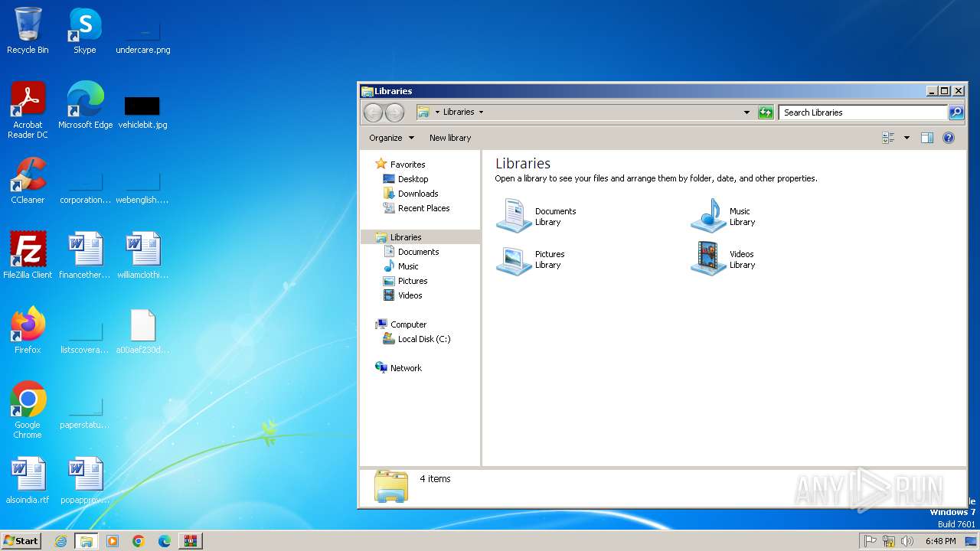Select the webenglish desktop file

pyautogui.click(x=142, y=187)
